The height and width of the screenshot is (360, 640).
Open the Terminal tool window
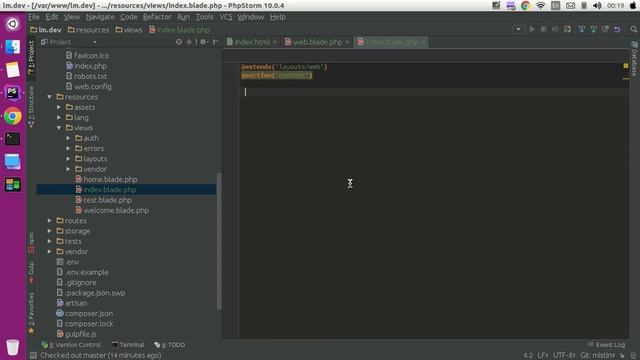click(x=128, y=345)
